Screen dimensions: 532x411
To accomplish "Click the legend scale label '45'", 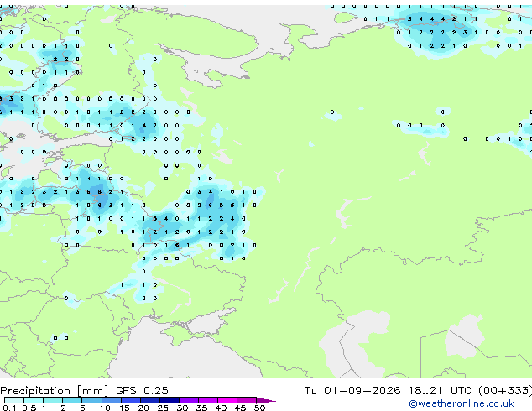I will click(240, 408).
